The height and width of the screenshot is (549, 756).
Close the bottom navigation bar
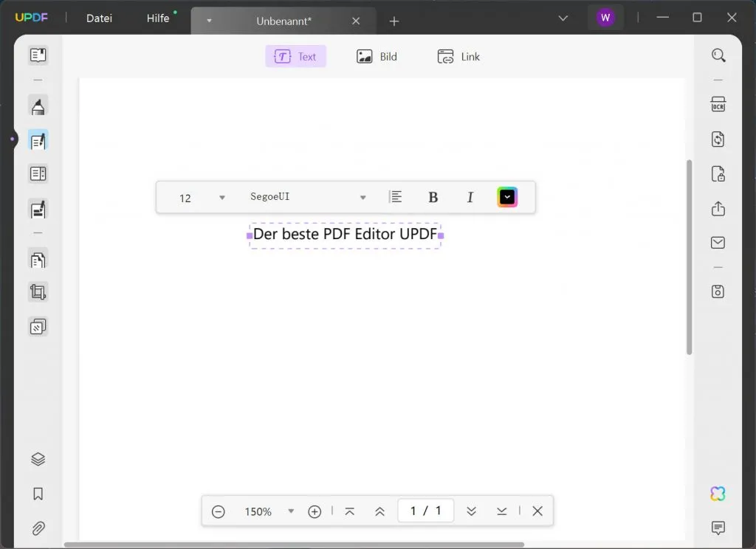click(537, 511)
